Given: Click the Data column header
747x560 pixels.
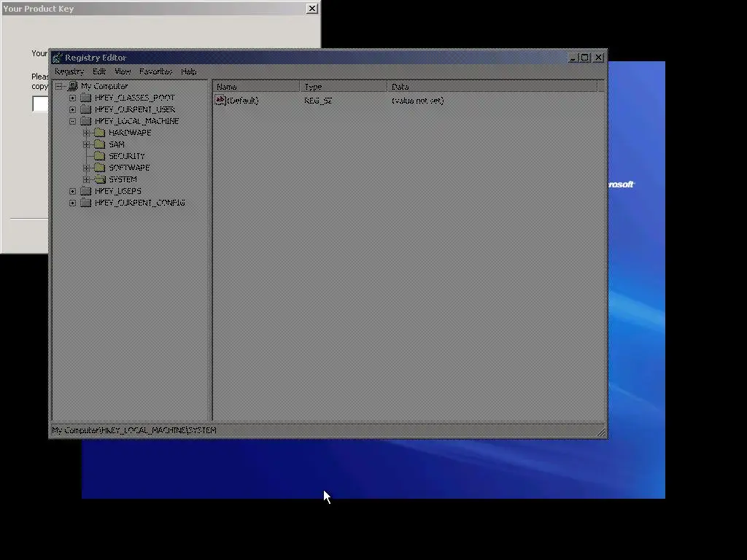Looking at the screenshot, I should [x=492, y=87].
